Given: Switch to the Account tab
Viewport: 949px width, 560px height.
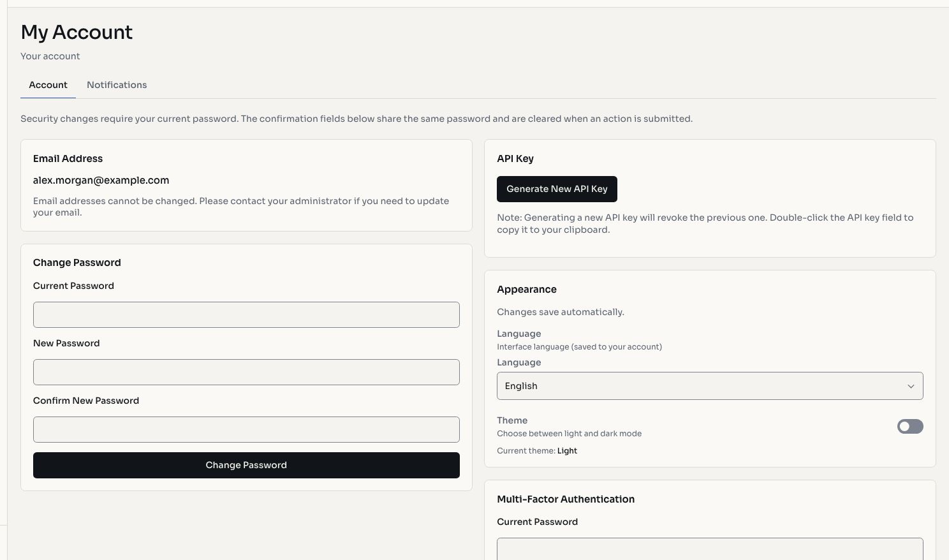Looking at the screenshot, I should 48,85.
